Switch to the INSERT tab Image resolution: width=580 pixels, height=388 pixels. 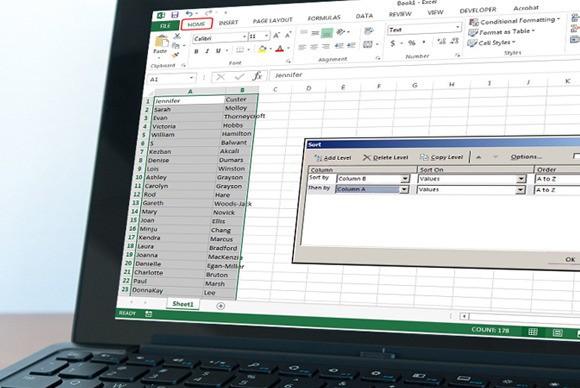[228, 23]
